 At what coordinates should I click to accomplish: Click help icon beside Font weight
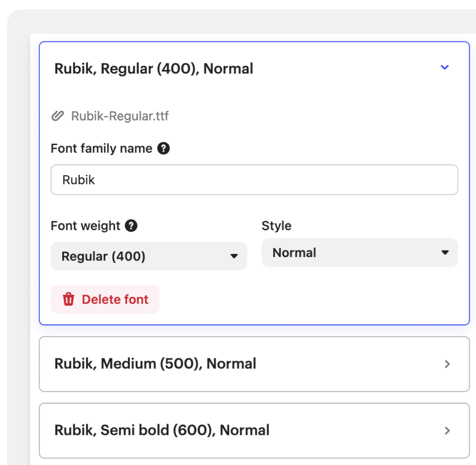tap(131, 226)
